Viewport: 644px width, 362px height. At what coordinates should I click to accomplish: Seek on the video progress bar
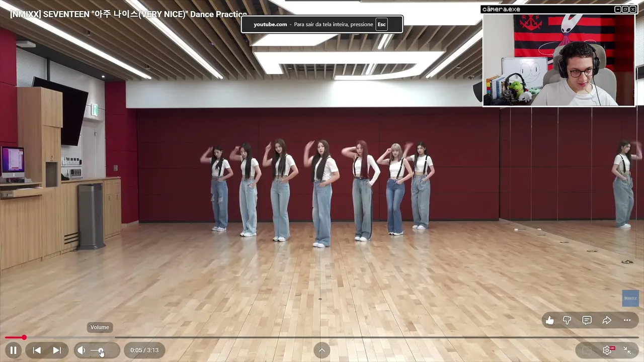coord(322,337)
